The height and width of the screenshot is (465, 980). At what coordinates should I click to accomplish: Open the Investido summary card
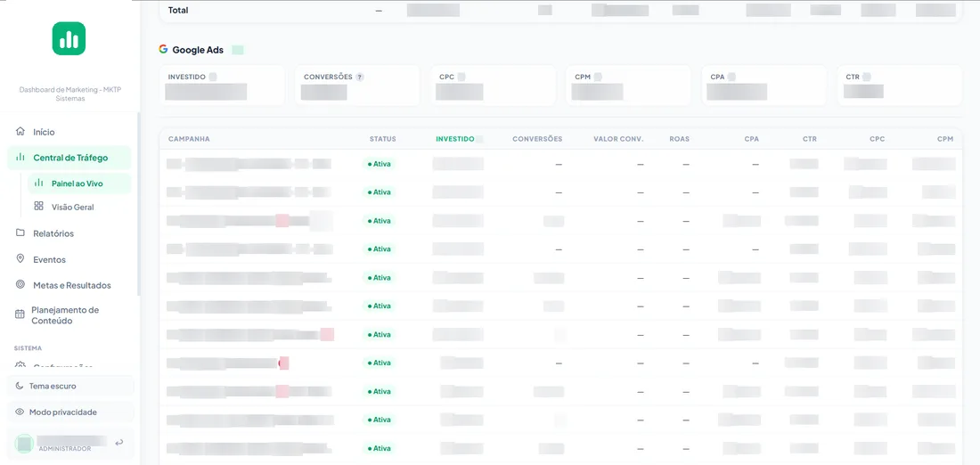click(x=222, y=85)
